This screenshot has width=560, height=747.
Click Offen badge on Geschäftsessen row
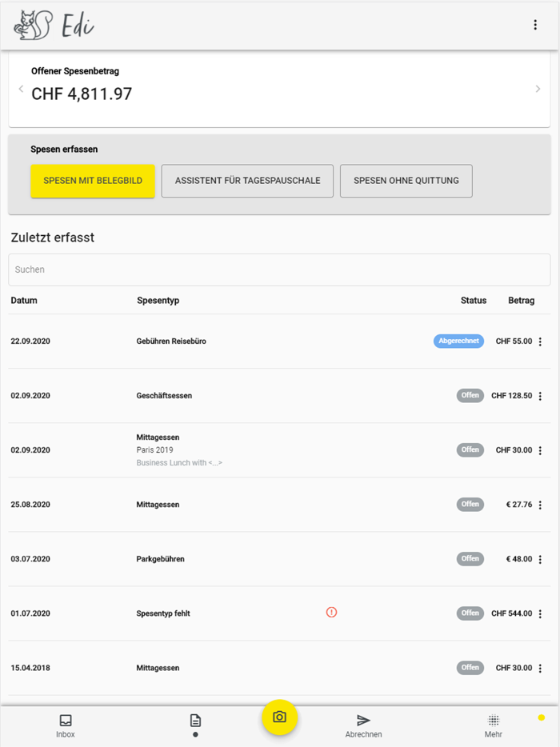(470, 395)
